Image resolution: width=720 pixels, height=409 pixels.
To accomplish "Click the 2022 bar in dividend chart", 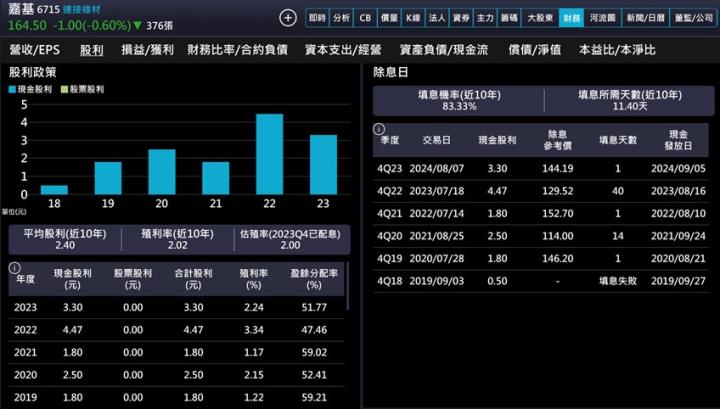I will (x=270, y=154).
